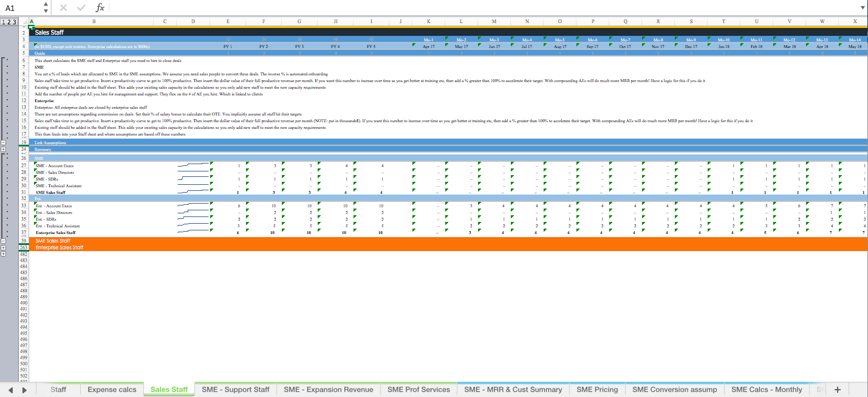868x397 pixels.
Task: Switch to the Expense calcs tab
Action: [x=112, y=390]
